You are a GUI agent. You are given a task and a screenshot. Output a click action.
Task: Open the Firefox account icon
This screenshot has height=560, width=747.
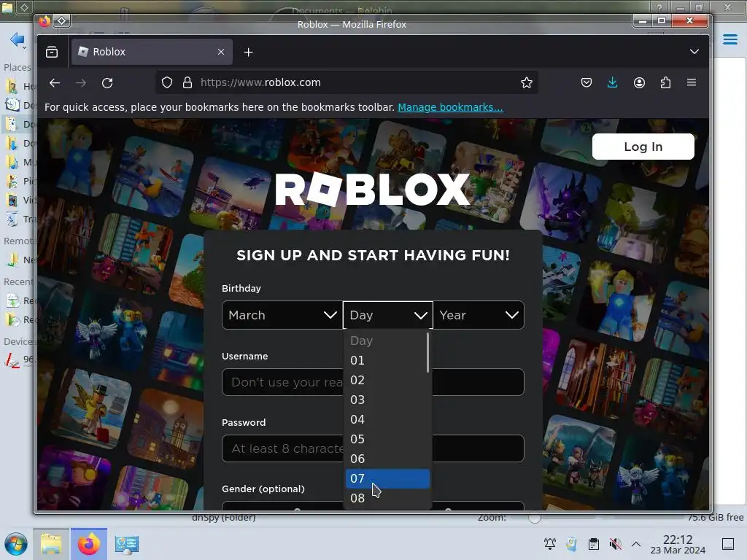pos(639,83)
